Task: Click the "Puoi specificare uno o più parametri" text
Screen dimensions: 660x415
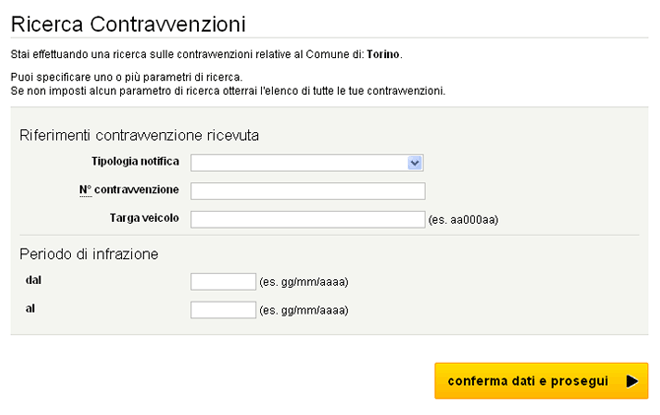Action: click(127, 77)
